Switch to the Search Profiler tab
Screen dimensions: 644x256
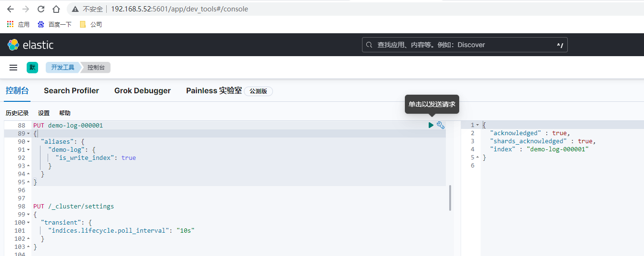coord(71,90)
